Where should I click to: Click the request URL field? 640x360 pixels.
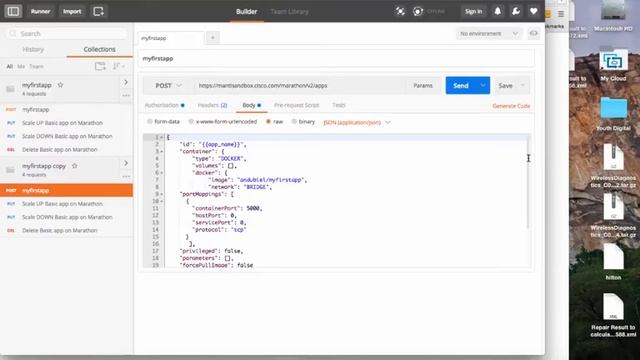[300, 86]
